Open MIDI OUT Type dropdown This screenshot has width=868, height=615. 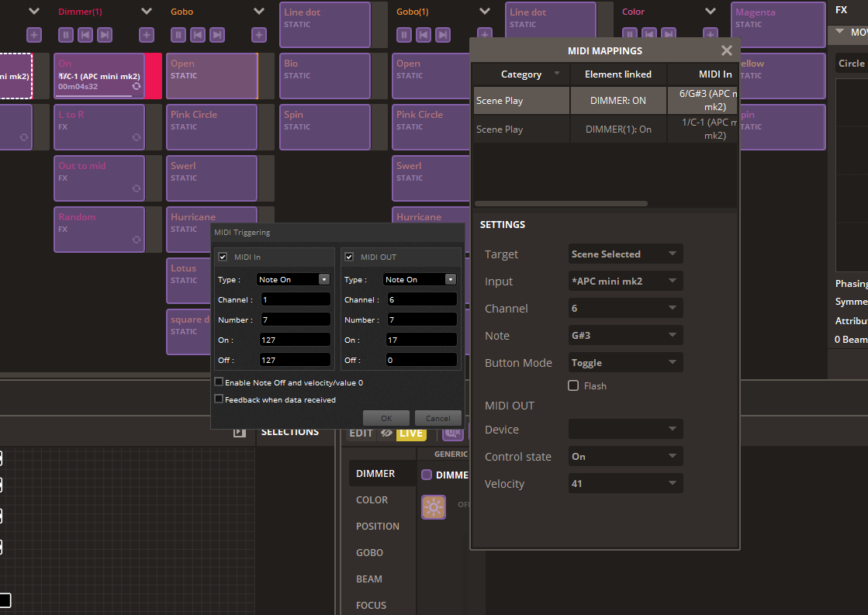click(x=420, y=279)
